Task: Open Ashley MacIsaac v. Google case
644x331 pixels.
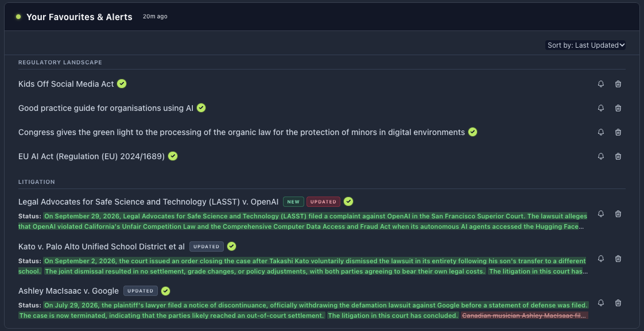Action: (68, 291)
